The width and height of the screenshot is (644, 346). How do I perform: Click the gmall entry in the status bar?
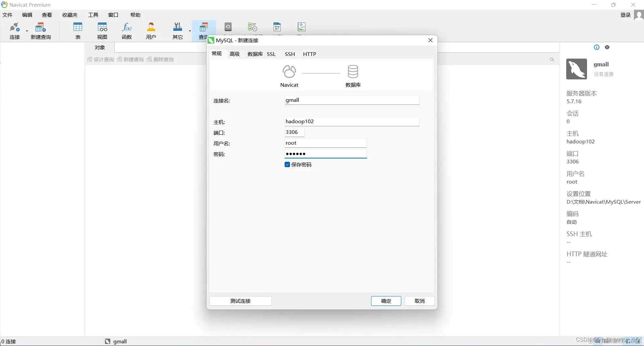click(x=116, y=341)
